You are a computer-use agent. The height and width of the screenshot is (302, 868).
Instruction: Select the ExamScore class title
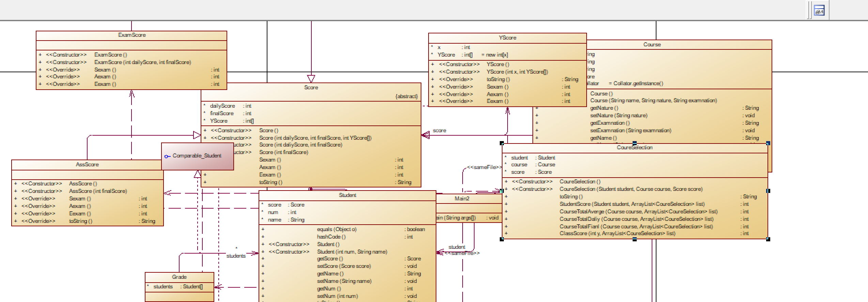click(132, 35)
